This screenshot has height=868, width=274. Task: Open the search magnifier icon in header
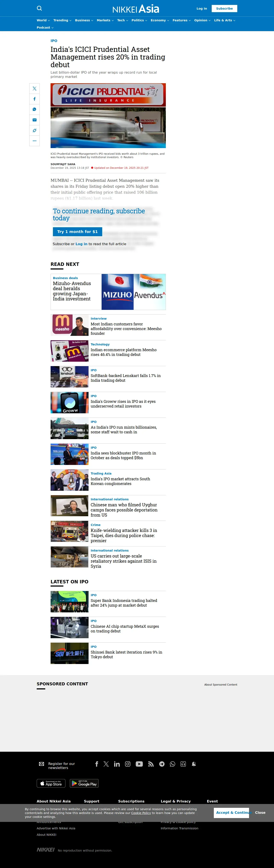pyautogui.click(x=39, y=8)
